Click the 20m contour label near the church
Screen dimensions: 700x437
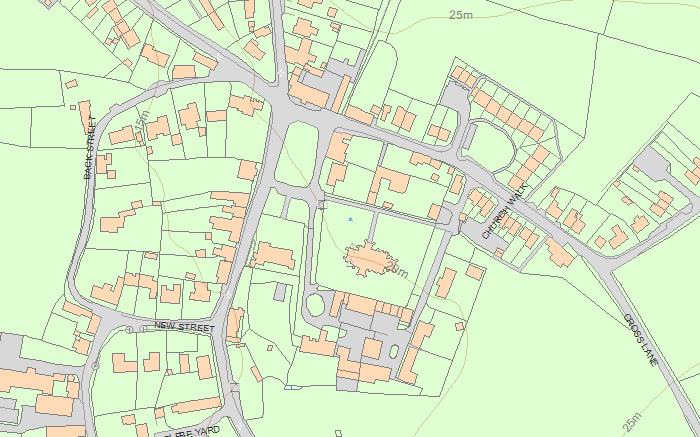(396, 269)
